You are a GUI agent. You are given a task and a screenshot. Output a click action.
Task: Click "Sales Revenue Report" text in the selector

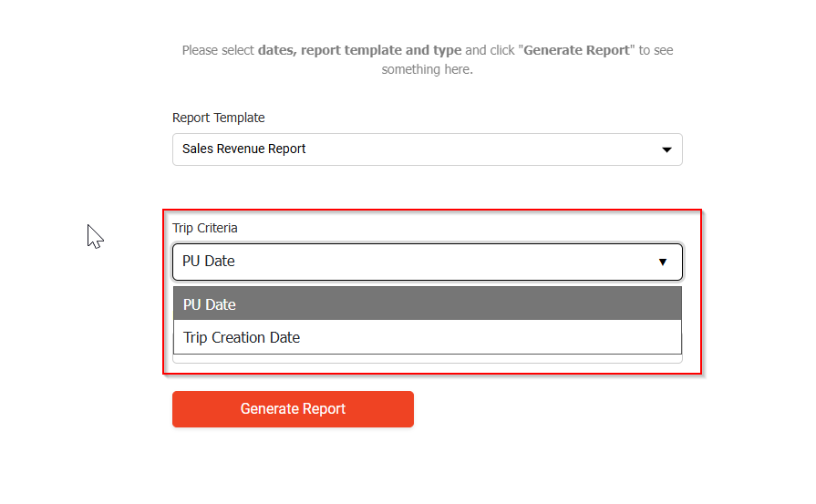click(244, 149)
